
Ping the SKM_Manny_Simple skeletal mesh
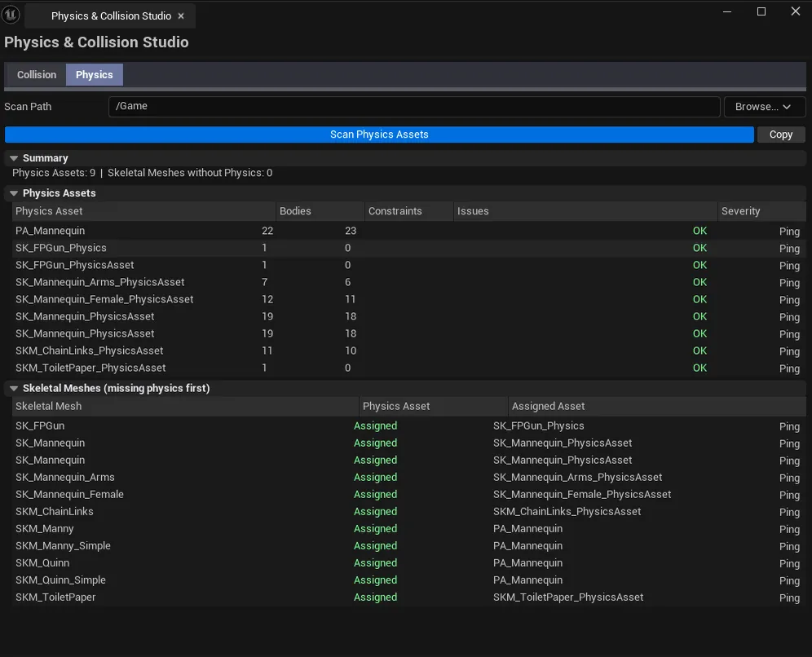coord(789,547)
